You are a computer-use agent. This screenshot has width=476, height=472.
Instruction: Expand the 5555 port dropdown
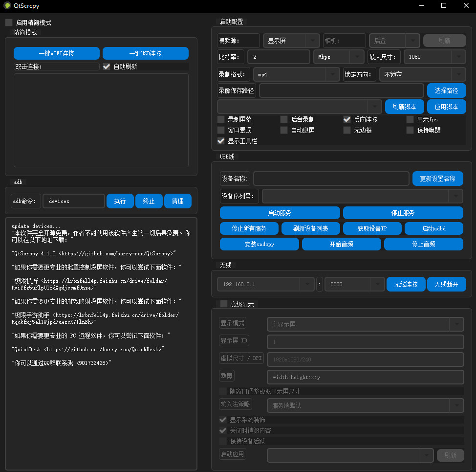coord(355,284)
